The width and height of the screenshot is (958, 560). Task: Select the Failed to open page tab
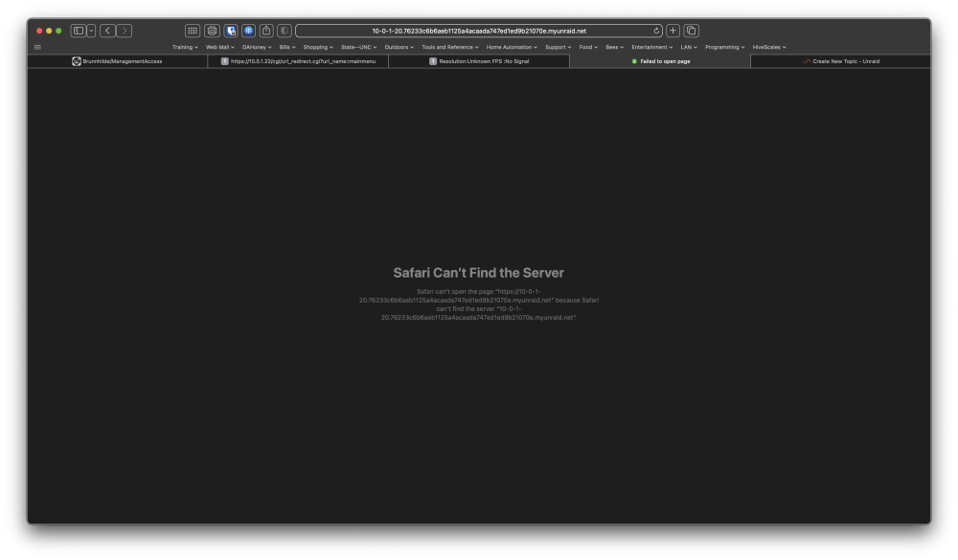[660, 61]
